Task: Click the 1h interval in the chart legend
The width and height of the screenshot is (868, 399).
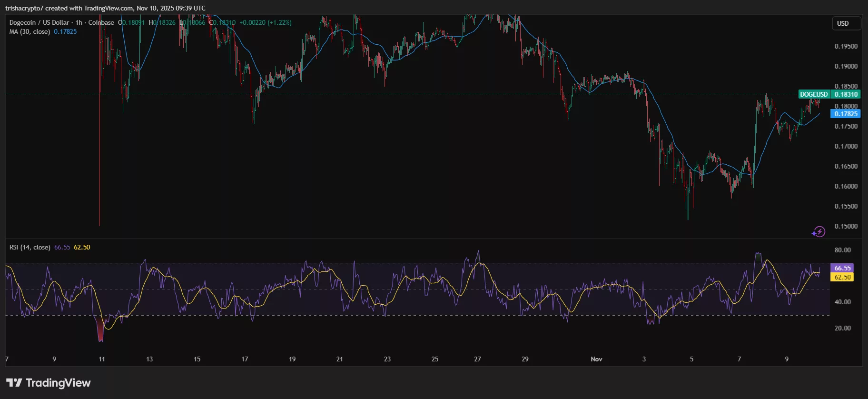Action: (79, 22)
